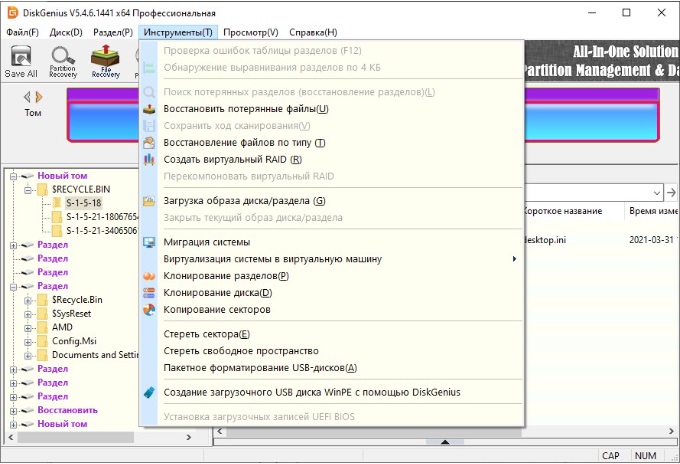Click the Короткое название column header
The image size is (680, 464).
[x=562, y=212]
